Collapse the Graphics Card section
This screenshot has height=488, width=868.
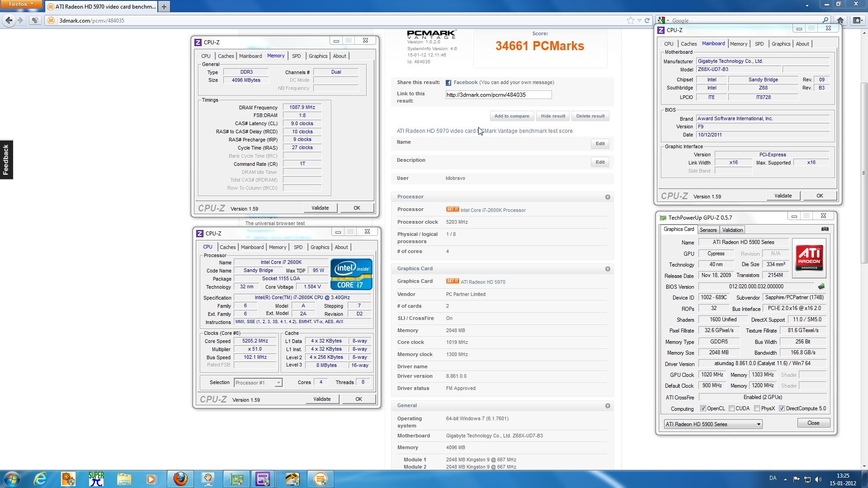608,269
